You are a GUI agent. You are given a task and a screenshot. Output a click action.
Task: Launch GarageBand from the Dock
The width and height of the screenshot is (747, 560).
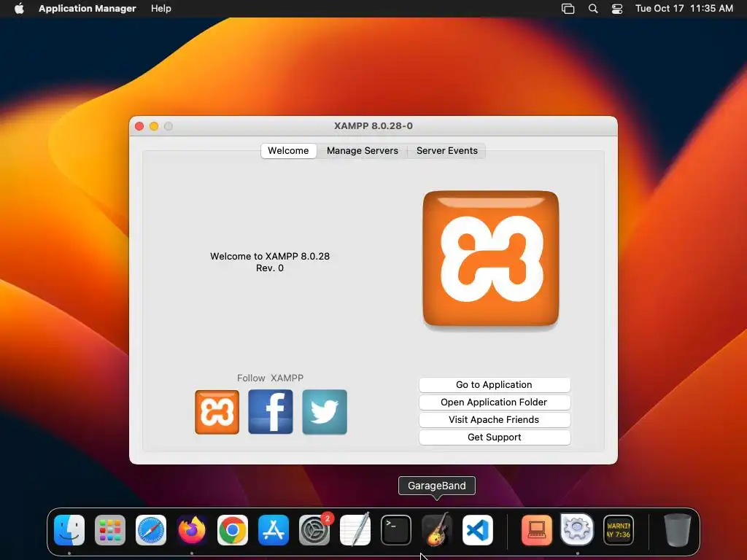pyautogui.click(x=437, y=530)
